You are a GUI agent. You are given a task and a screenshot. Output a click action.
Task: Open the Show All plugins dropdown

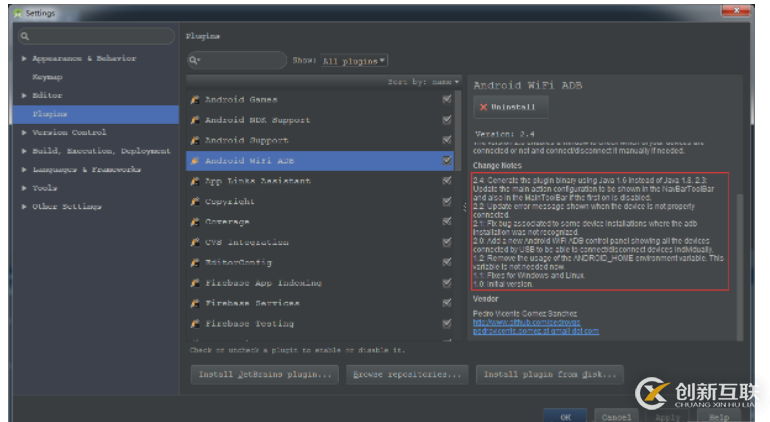tap(354, 61)
